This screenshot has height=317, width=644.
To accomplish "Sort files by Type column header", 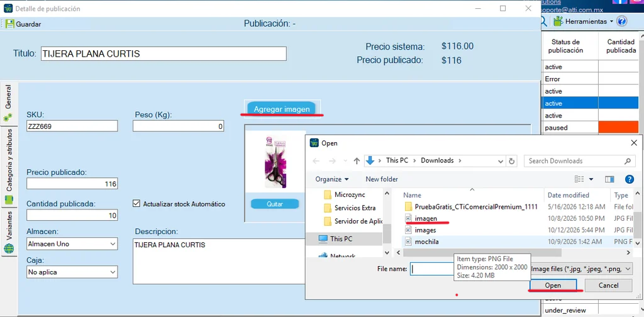I will click(621, 195).
